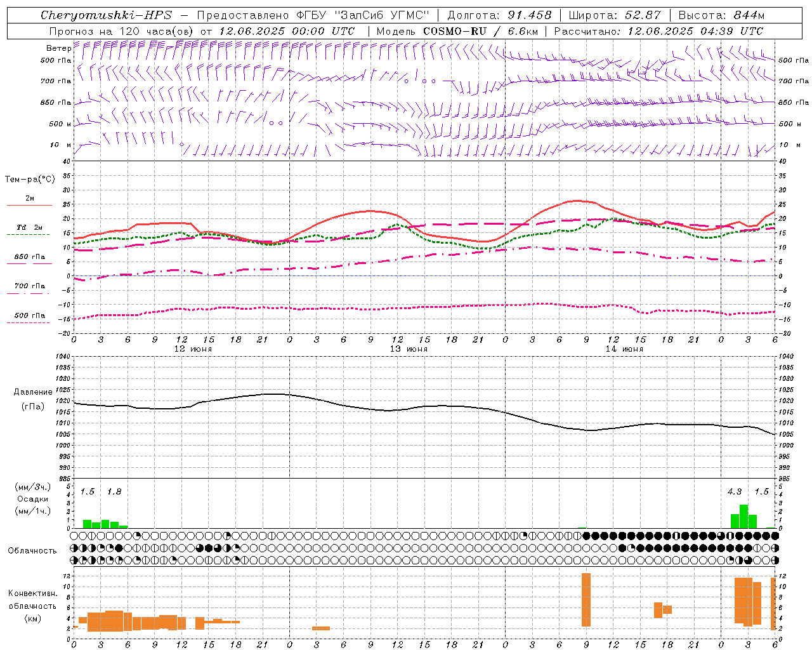Image resolution: width=812 pixels, height=650 pixels.
Task: Click the Широта: 52.87 value
Action: pos(615,15)
